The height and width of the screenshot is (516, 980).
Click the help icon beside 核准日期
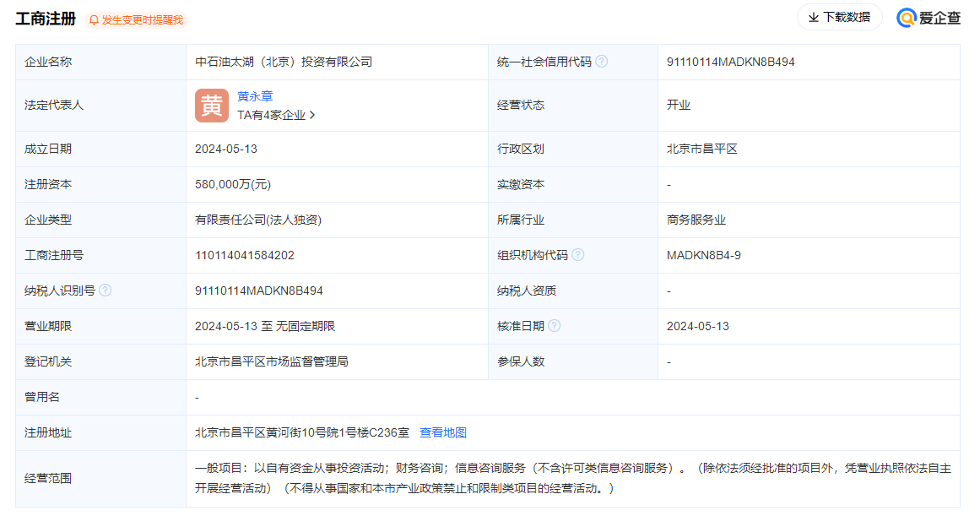555,326
